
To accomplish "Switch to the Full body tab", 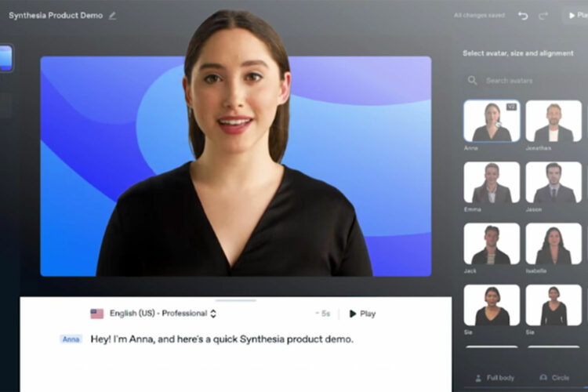I will tap(495, 378).
